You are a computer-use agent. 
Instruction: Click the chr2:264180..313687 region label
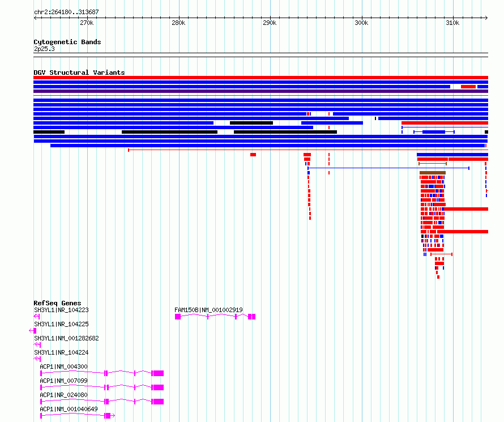click(66, 12)
